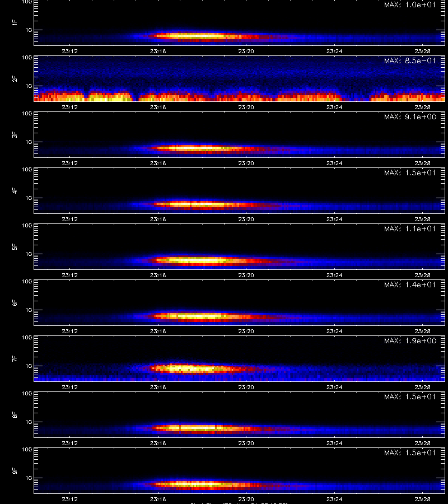Select the 'MAX: 8.5e-01' annotation
The image size is (448, 504).
(x=410, y=60)
